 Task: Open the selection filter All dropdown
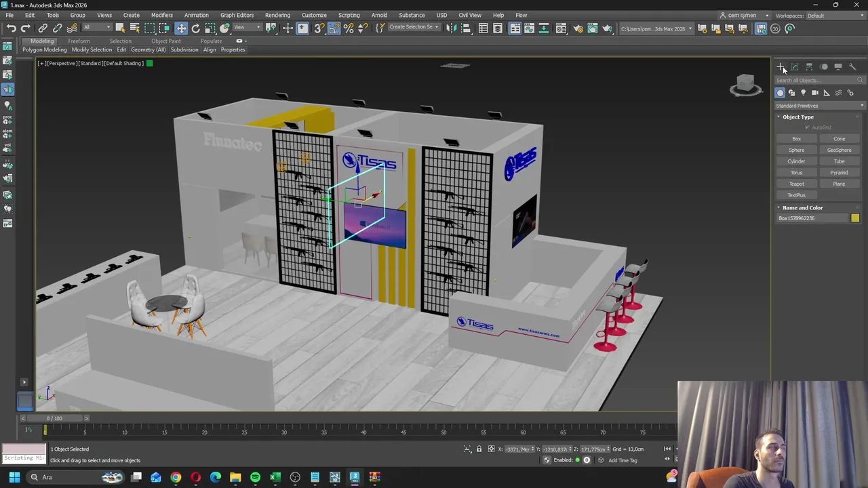pyautogui.click(x=96, y=28)
